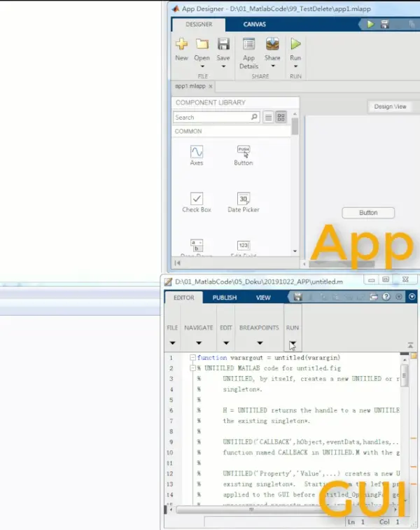Click the Button on the canvas
Viewport: 420px width, 530px height.
click(x=368, y=213)
